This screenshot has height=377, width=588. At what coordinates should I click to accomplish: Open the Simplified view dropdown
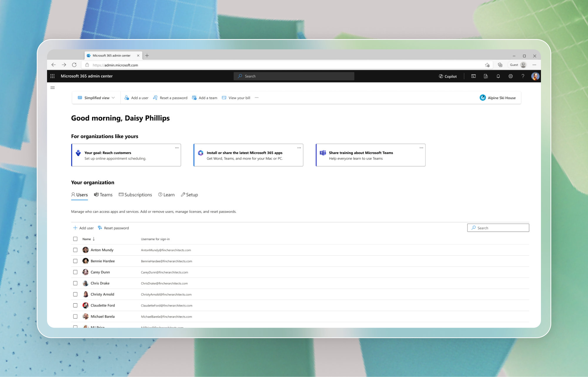(96, 98)
